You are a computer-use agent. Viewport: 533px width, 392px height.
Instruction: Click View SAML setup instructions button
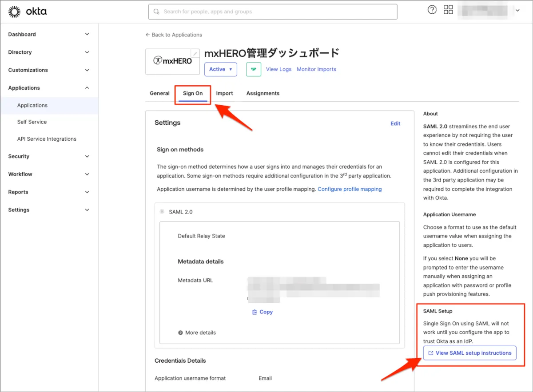(x=469, y=353)
